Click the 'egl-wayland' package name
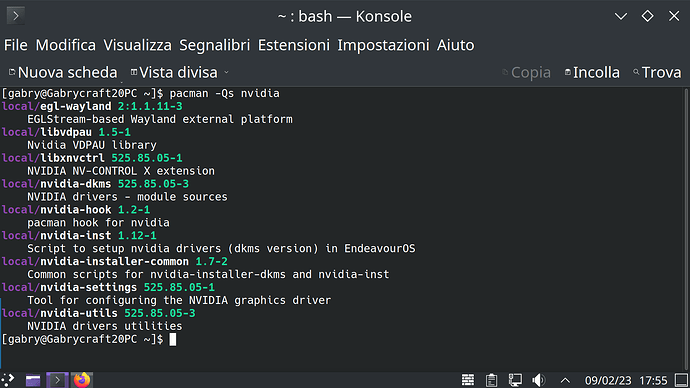 point(76,106)
